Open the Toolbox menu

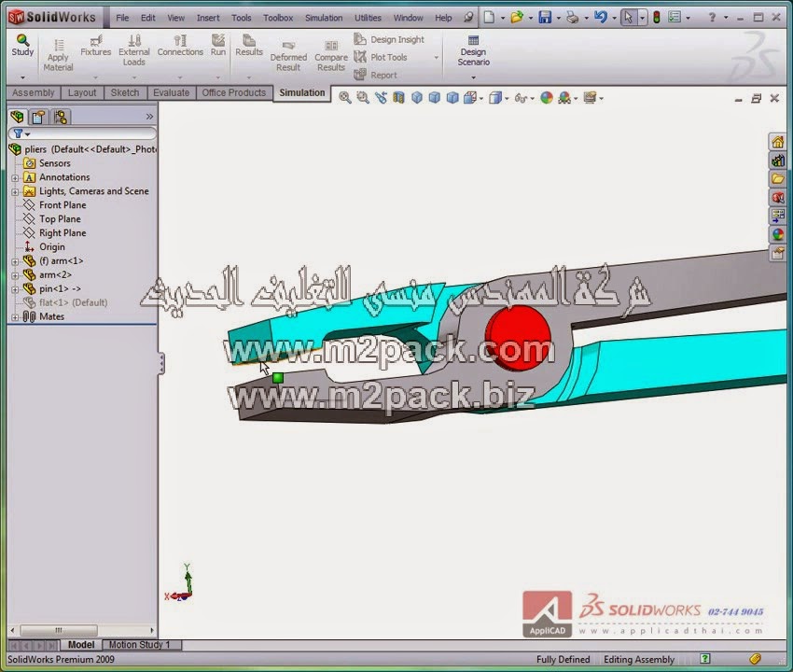click(x=278, y=18)
